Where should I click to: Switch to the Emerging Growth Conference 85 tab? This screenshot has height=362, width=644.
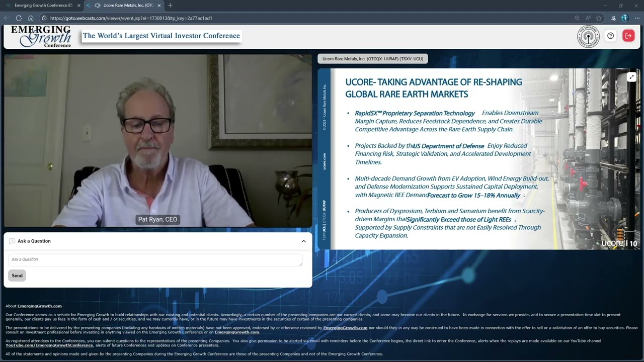(43, 6)
